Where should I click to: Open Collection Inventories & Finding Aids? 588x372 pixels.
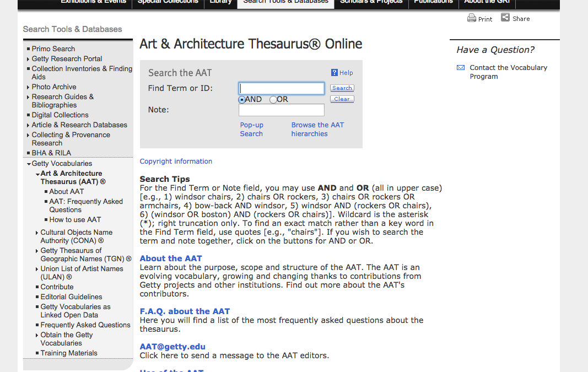point(82,73)
